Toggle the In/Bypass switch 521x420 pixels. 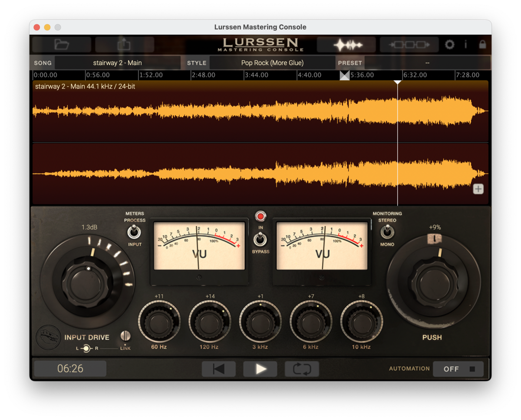click(260, 240)
